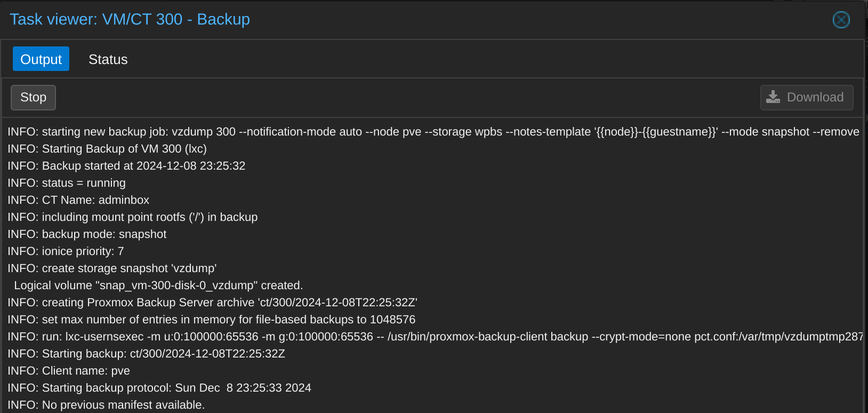This screenshot has width=868, height=413.
Task: Click the 'CT Name: adminbox' line
Action: (x=78, y=200)
